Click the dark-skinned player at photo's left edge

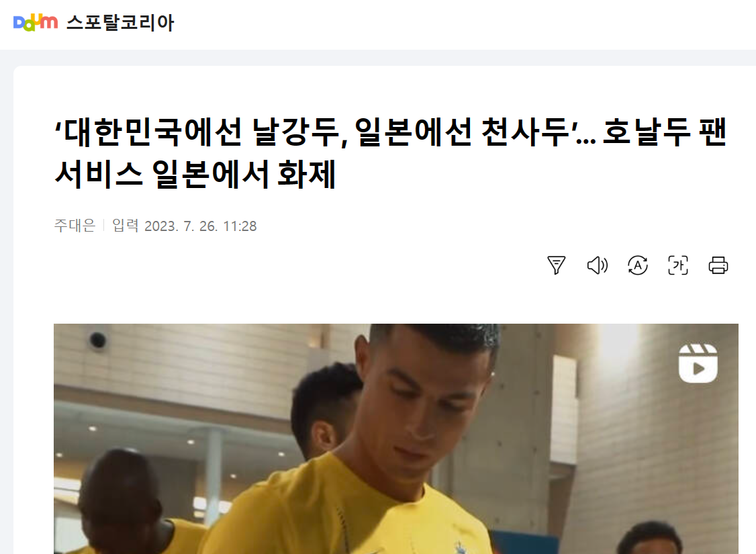point(121,502)
